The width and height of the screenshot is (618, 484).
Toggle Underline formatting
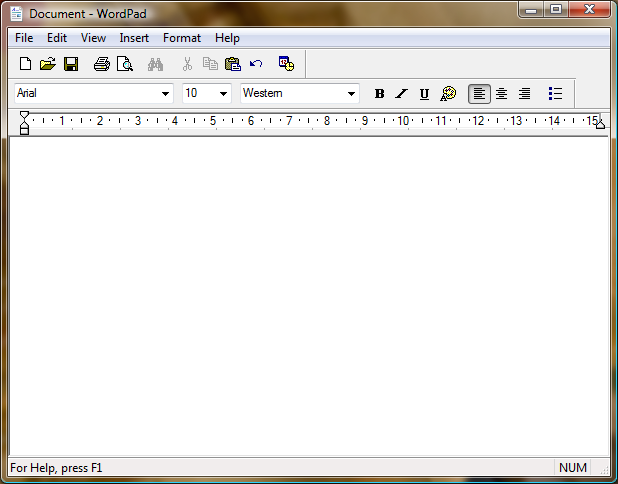pos(424,93)
